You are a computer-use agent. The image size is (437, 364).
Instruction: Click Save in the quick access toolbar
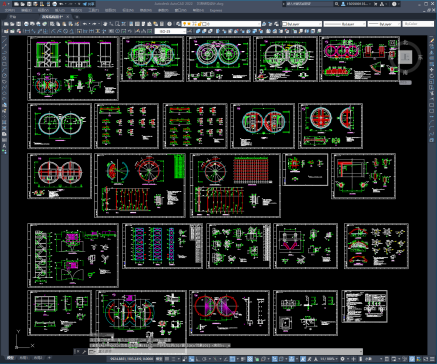click(29, 4)
